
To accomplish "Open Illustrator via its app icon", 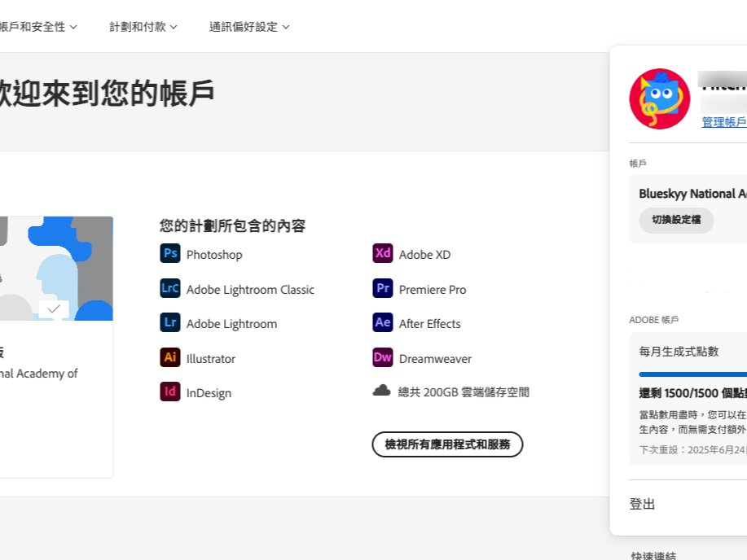I will 170,358.
